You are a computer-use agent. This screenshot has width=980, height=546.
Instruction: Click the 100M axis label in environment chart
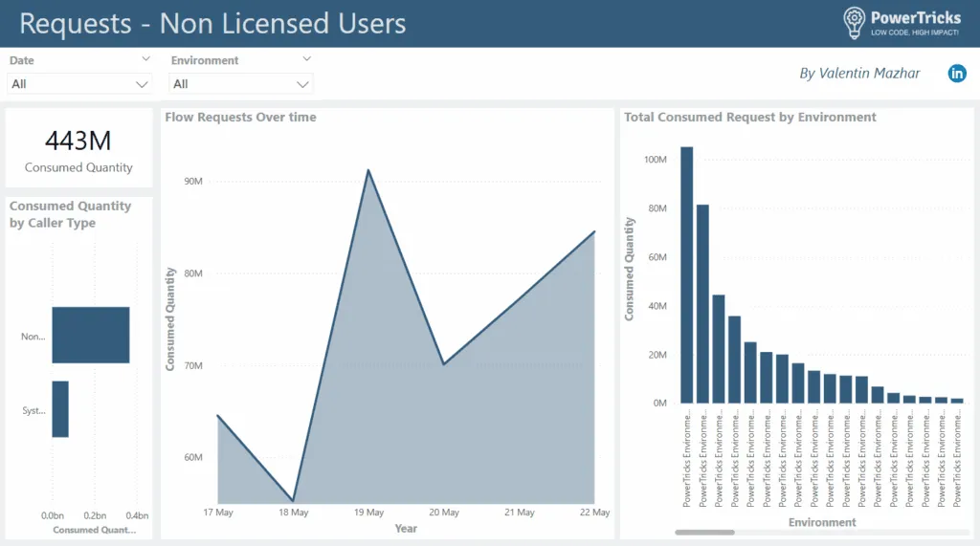click(655, 160)
